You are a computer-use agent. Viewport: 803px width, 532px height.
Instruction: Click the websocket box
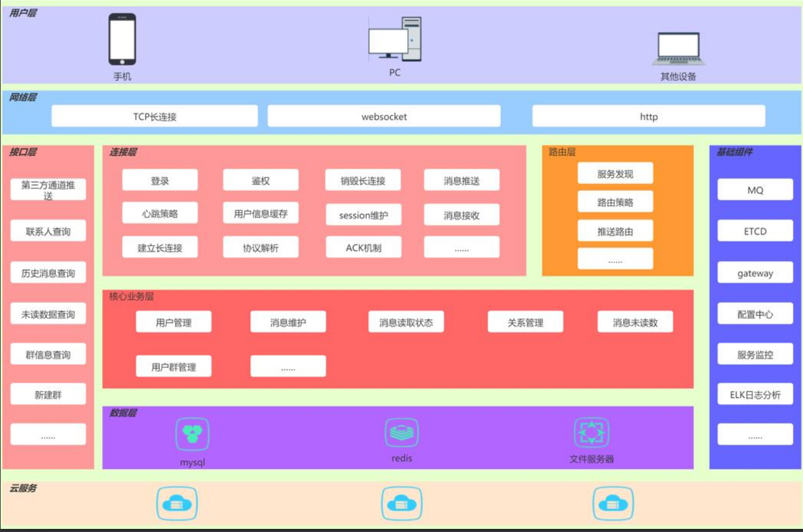(x=384, y=116)
